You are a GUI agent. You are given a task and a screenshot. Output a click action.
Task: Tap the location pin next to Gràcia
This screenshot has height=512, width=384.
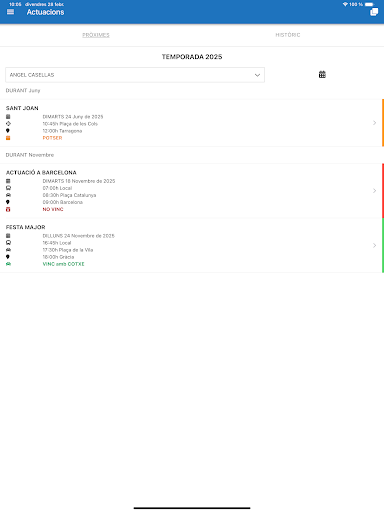[x=8, y=257]
